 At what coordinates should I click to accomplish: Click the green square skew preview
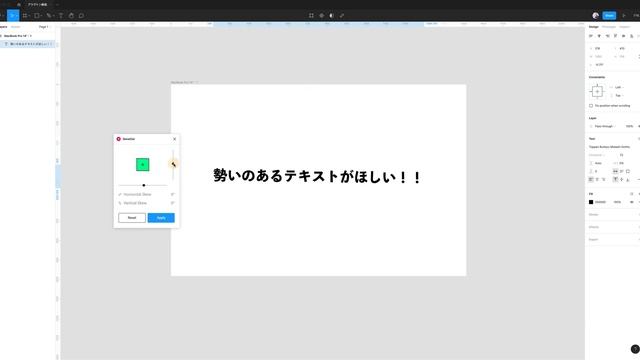click(142, 164)
